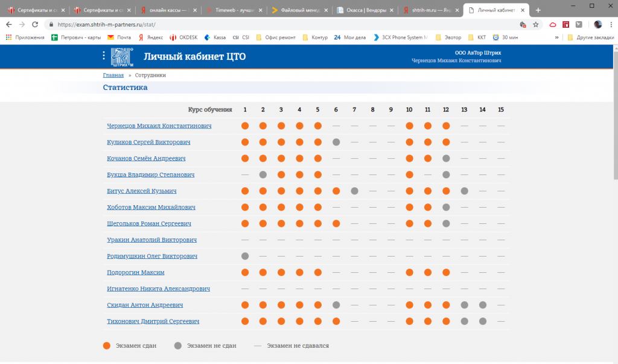Click the gray Экзамен не сдан legend dot

[x=178, y=345]
